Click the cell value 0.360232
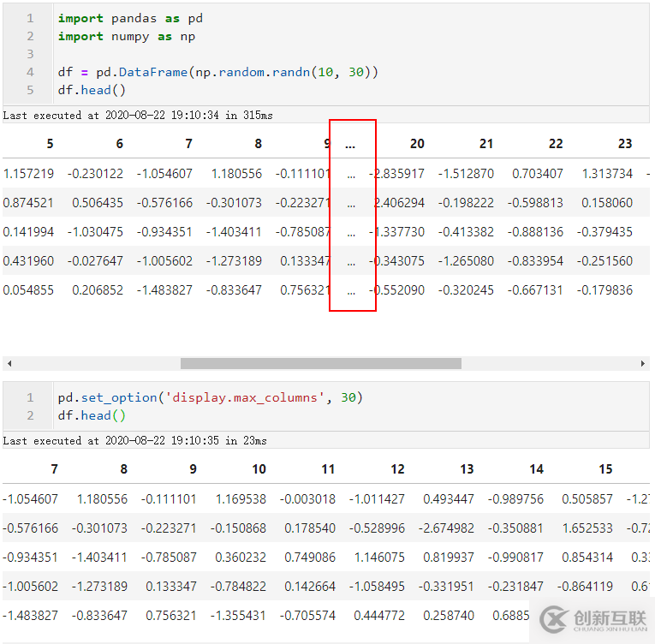 (241, 557)
